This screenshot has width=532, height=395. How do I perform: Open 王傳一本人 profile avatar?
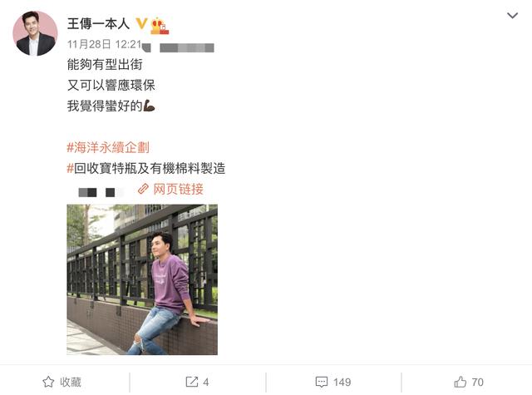[35, 33]
